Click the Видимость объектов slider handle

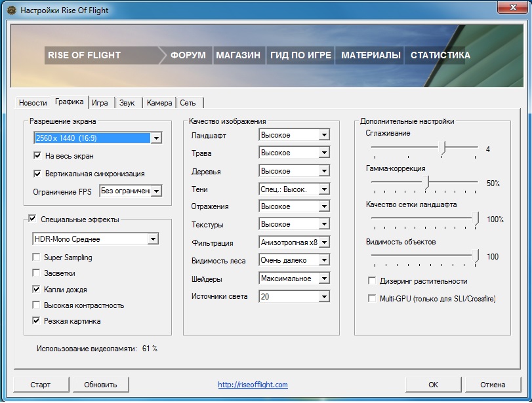[x=476, y=256]
